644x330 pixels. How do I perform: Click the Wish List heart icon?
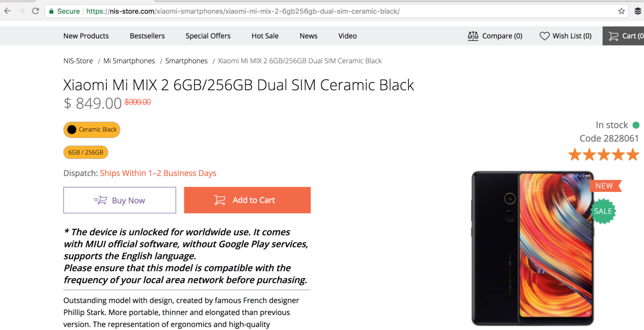point(544,36)
